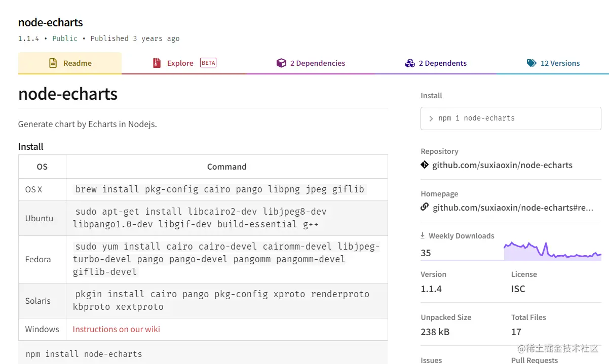Click the weekly downloads sparkline chart
This screenshot has width=609, height=364.
552,251
